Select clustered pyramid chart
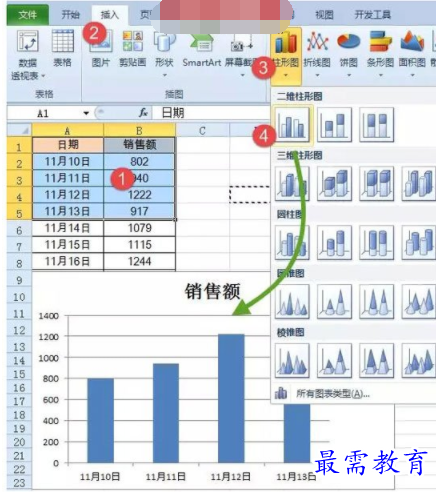Screen dimensions: 436x494 tap(292, 361)
